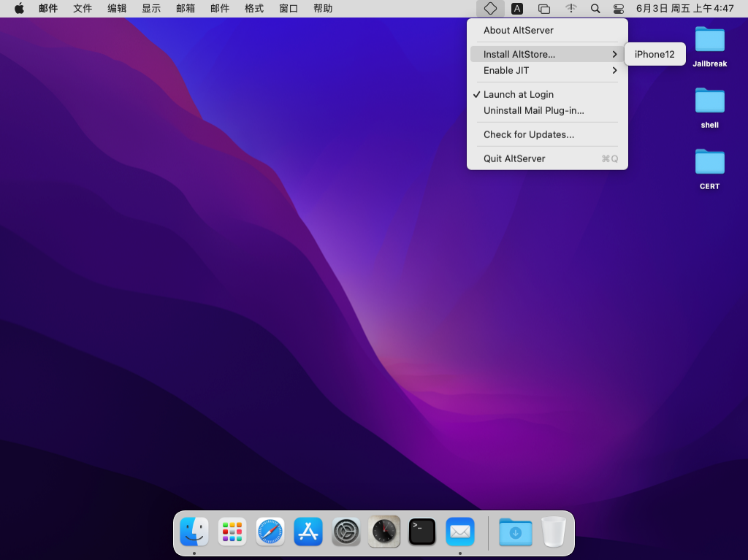Open Finder from the Dock
This screenshot has height=560, width=748.
point(194,532)
